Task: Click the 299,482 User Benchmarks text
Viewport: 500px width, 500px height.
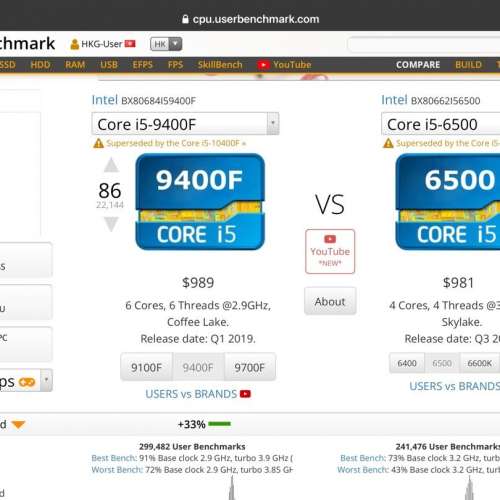Action: [192, 446]
